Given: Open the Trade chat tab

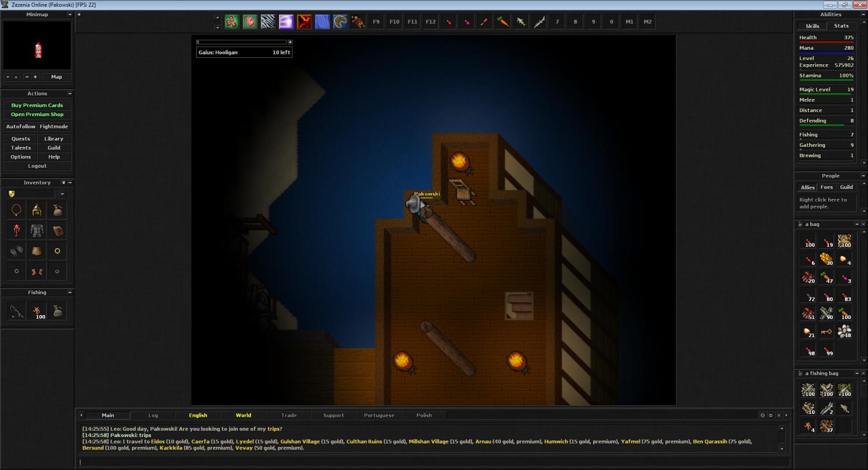Looking at the screenshot, I should coord(289,415).
